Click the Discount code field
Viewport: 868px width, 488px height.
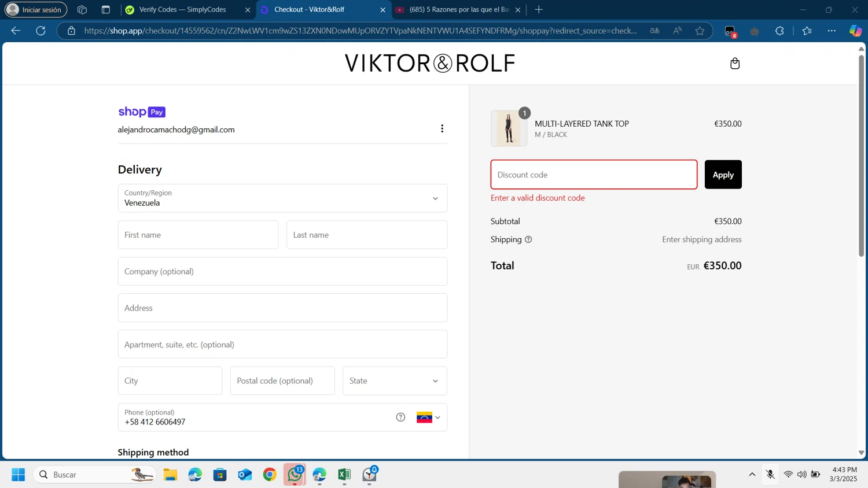click(x=594, y=175)
